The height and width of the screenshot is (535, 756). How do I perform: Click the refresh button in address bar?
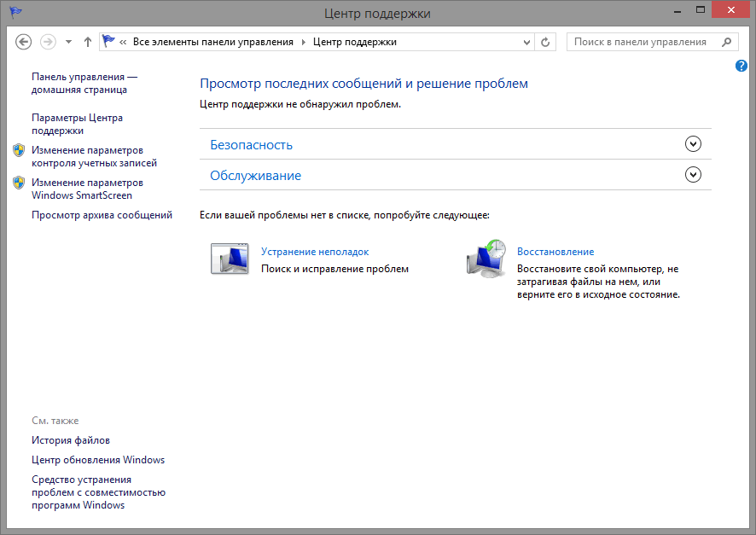(x=546, y=42)
